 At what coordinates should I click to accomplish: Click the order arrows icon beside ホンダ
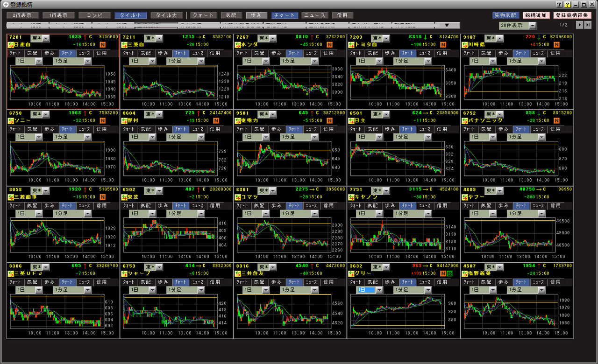tap(238, 45)
